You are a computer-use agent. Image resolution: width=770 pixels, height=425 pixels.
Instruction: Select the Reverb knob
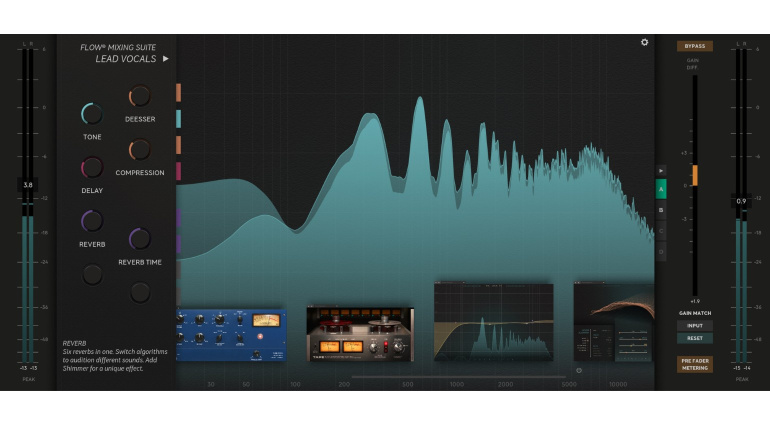click(92, 221)
